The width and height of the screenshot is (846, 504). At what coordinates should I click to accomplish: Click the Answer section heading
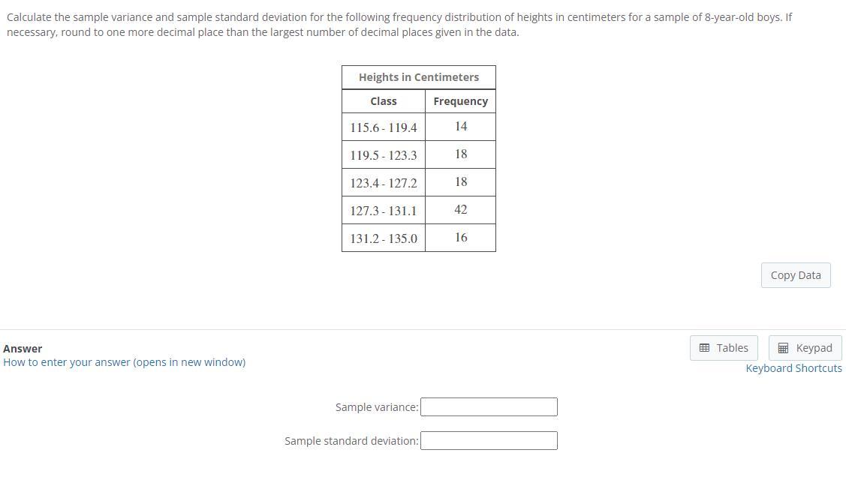[x=23, y=348]
